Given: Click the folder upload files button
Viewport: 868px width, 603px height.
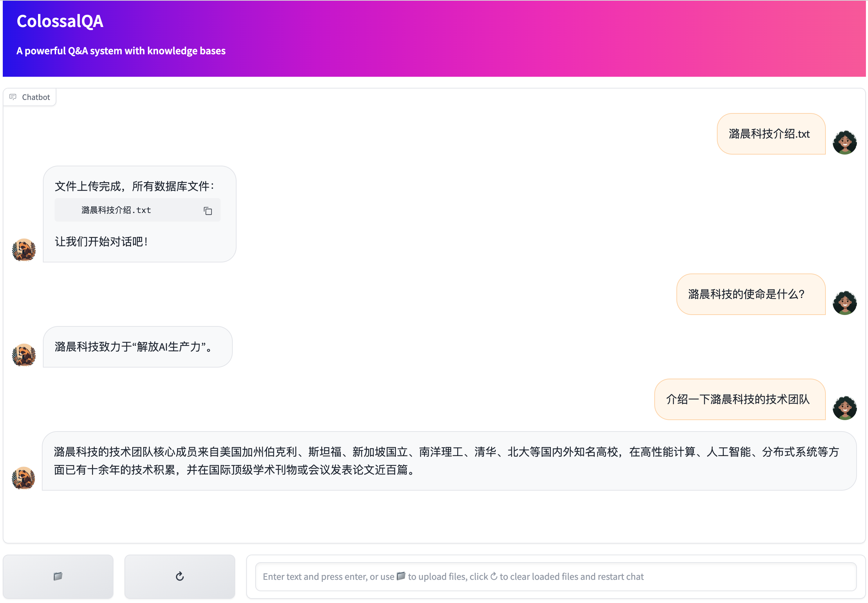Looking at the screenshot, I should pos(58,576).
